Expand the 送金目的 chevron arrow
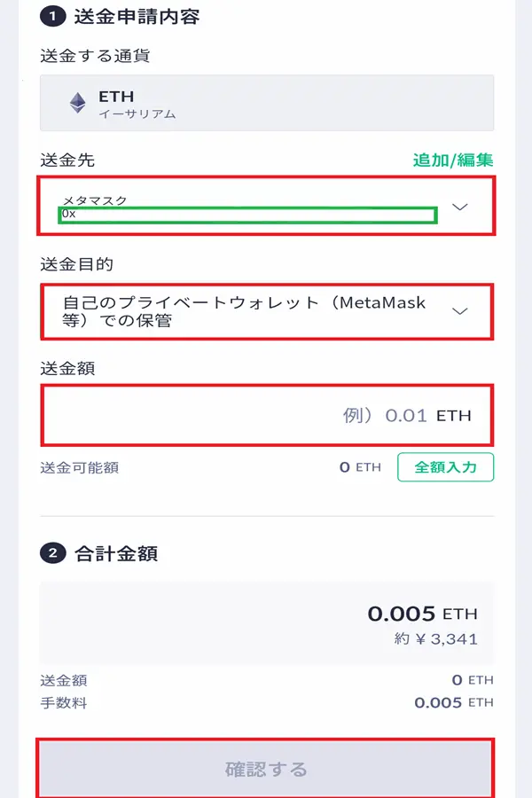This screenshot has width=532, height=798. click(x=459, y=311)
